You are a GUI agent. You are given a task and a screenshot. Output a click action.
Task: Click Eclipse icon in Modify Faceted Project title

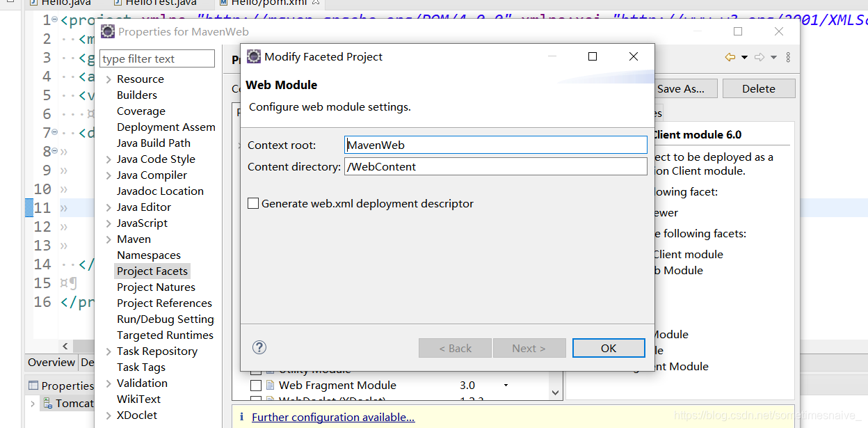(x=254, y=56)
